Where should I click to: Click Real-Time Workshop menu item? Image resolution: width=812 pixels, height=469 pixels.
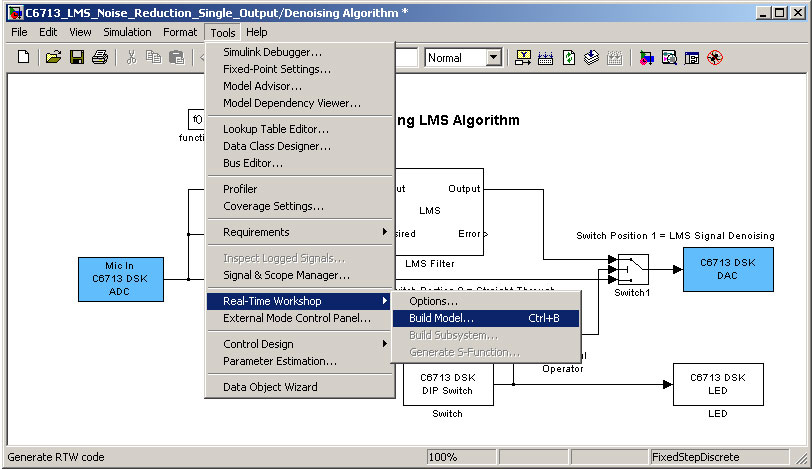[x=299, y=301]
